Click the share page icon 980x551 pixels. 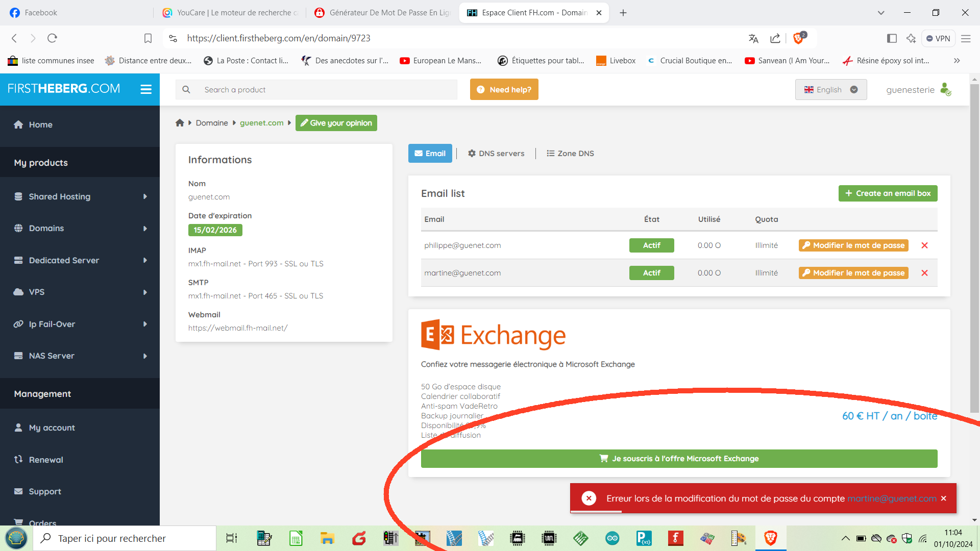[x=775, y=38]
